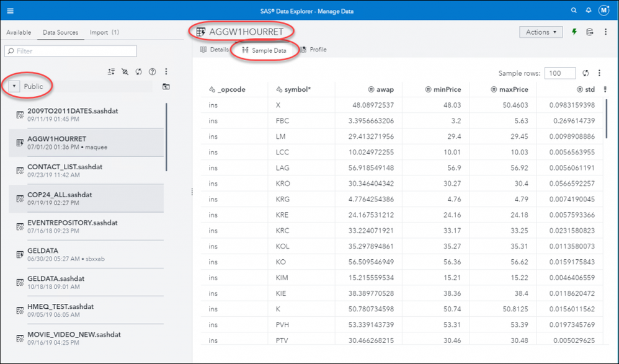Open the user profile avatar menu

pyautogui.click(x=603, y=11)
